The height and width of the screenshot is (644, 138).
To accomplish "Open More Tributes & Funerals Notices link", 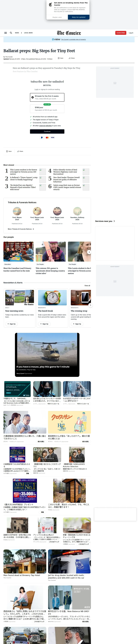I will pyautogui.click(x=21, y=229).
